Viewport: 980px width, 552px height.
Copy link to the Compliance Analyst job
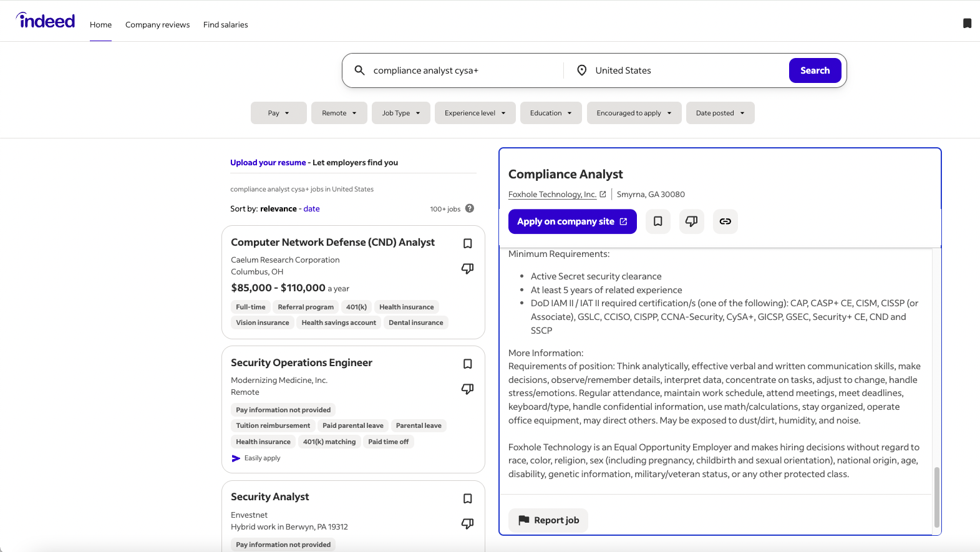tap(725, 221)
